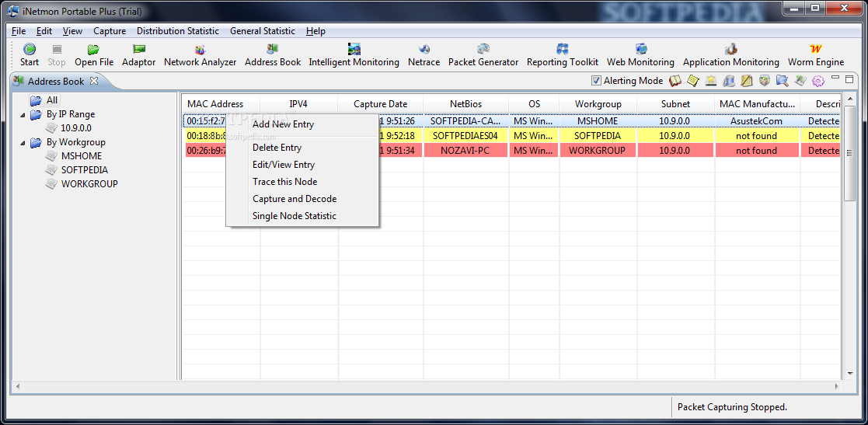Open Application Monitoring

730,55
